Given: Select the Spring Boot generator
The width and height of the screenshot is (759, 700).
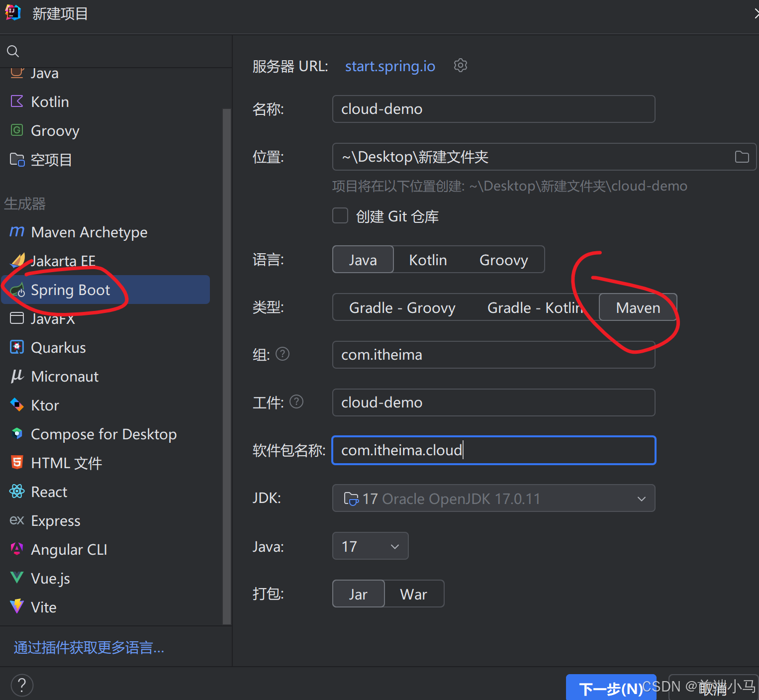Looking at the screenshot, I should [105, 290].
